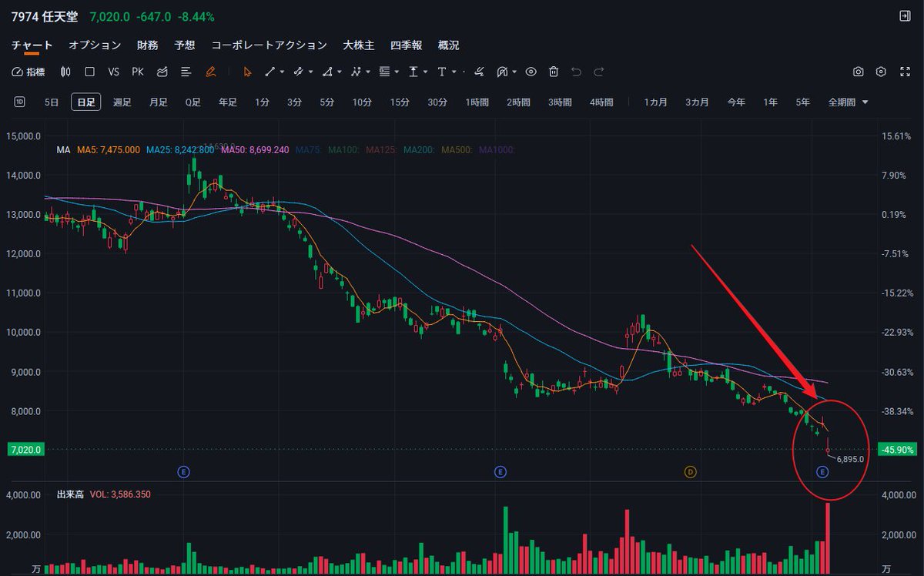Select the 月足 monthly timeframe
924x576 pixels.
click(x=159, y=102)
